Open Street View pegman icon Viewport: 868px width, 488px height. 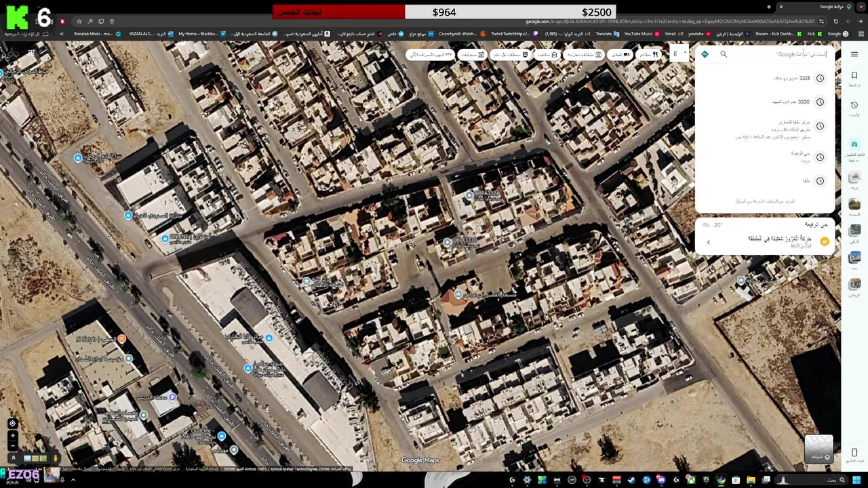pos(56,458)
